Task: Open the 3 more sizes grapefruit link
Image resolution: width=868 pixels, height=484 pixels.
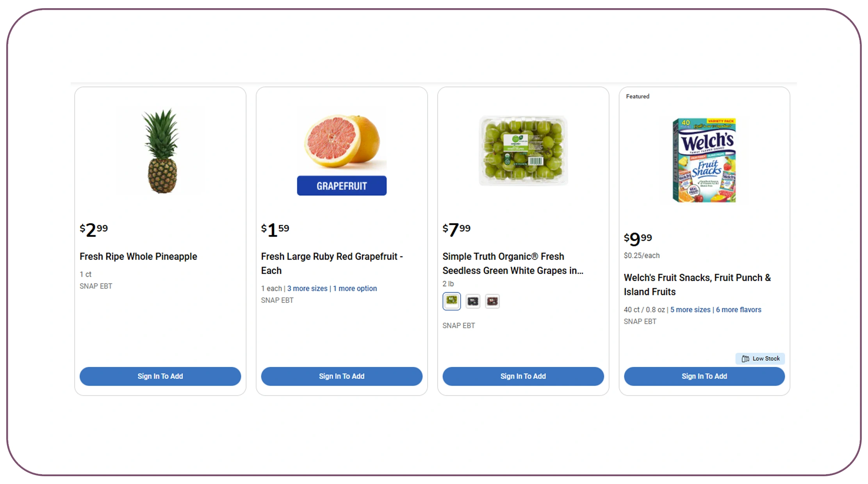Action: coord(307,288)
